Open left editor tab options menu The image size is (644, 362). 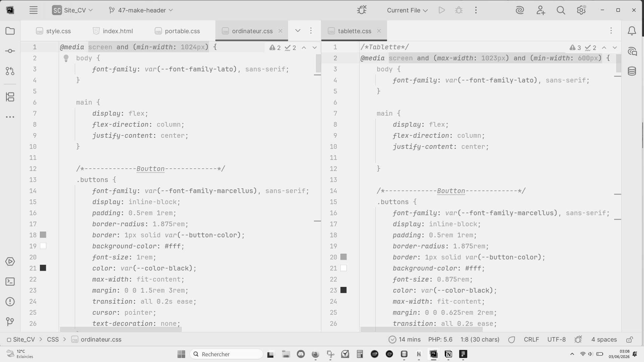[311, 31]
